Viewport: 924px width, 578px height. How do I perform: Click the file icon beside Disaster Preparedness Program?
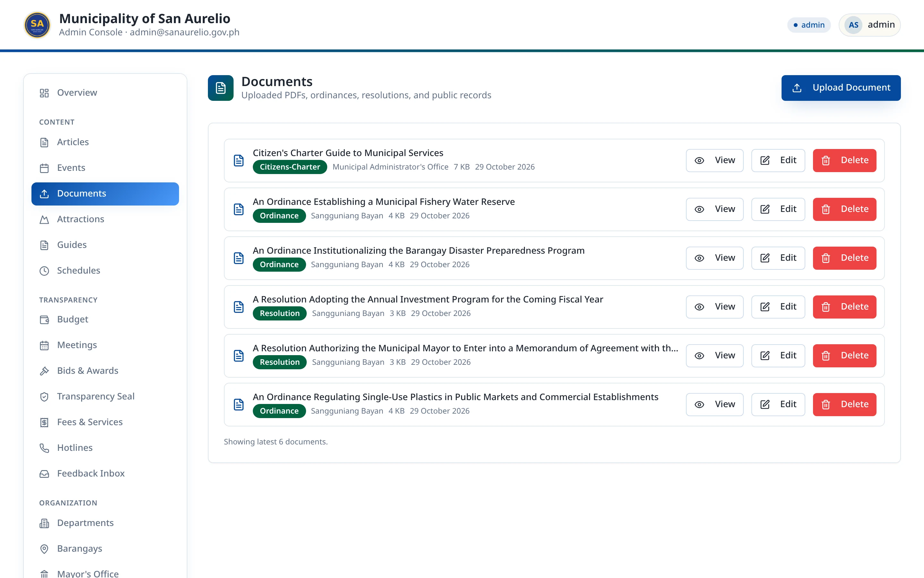(x=239, y=258)
